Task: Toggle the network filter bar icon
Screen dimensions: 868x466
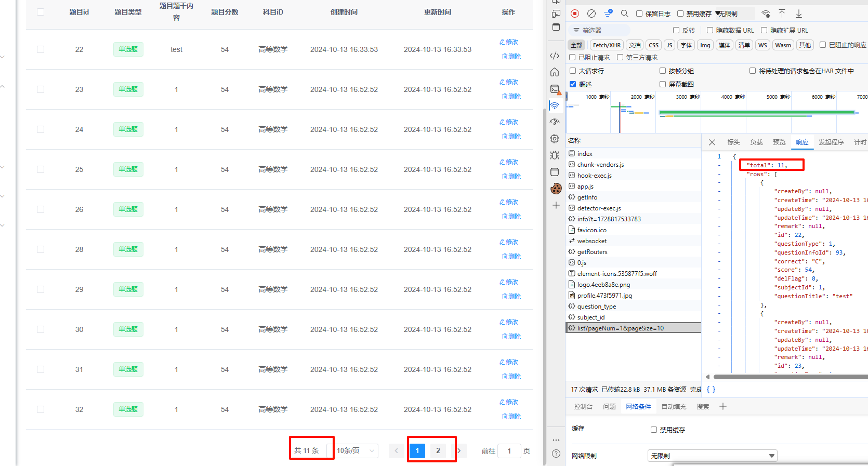Action: tap(608, 14)
